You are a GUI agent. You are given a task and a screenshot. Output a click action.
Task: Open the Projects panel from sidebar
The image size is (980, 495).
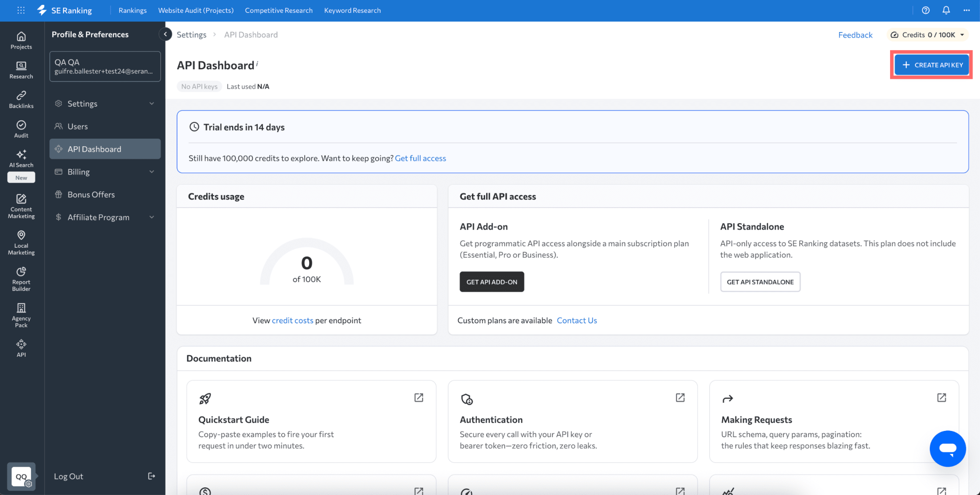click(x=21, y=41)
